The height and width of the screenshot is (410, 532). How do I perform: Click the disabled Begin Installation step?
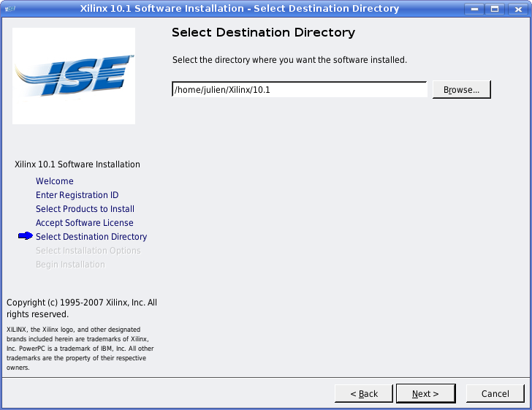tap(70, 265)
